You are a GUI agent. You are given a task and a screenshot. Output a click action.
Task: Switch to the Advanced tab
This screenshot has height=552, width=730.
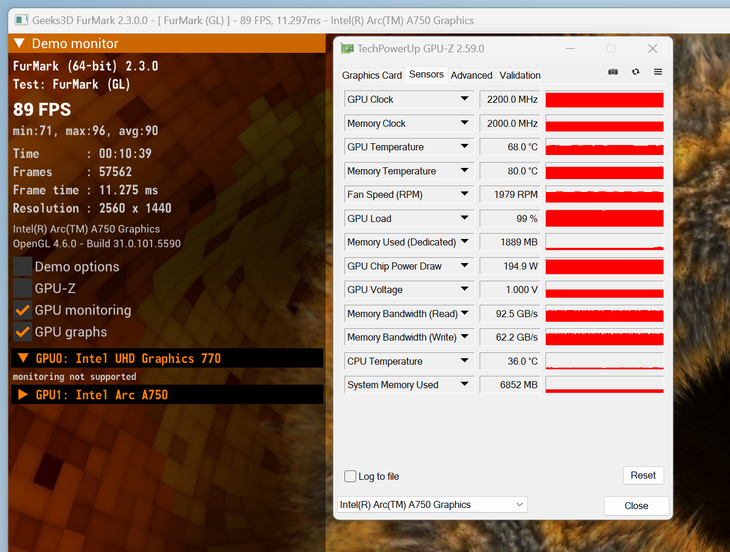[471, 75]
